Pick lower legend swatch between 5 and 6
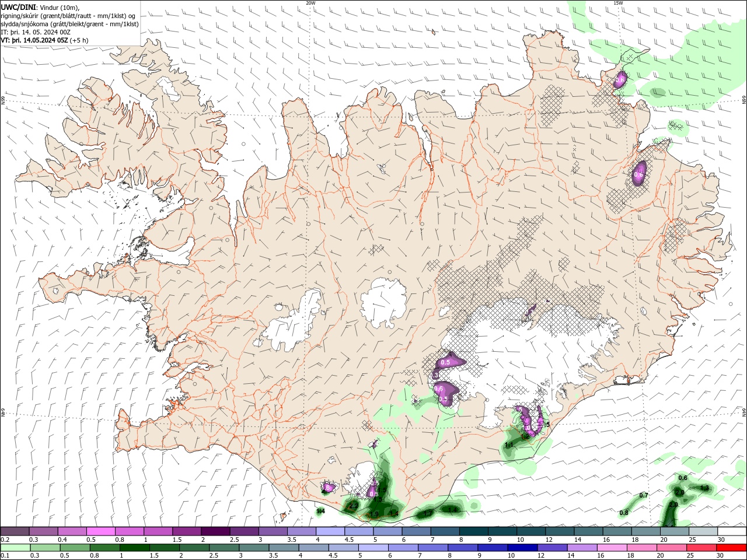The height and width of the screenshot is (560, 747). tap(373, 548)
